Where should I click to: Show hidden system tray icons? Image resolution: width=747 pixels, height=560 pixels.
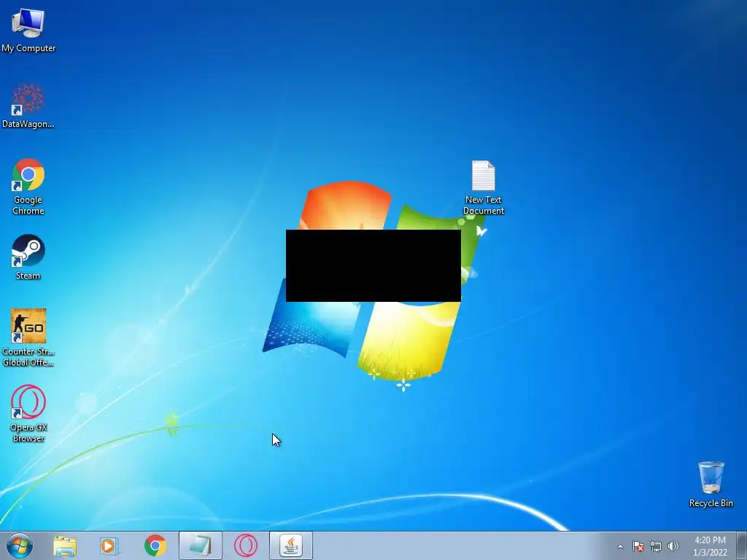[620, 546]
